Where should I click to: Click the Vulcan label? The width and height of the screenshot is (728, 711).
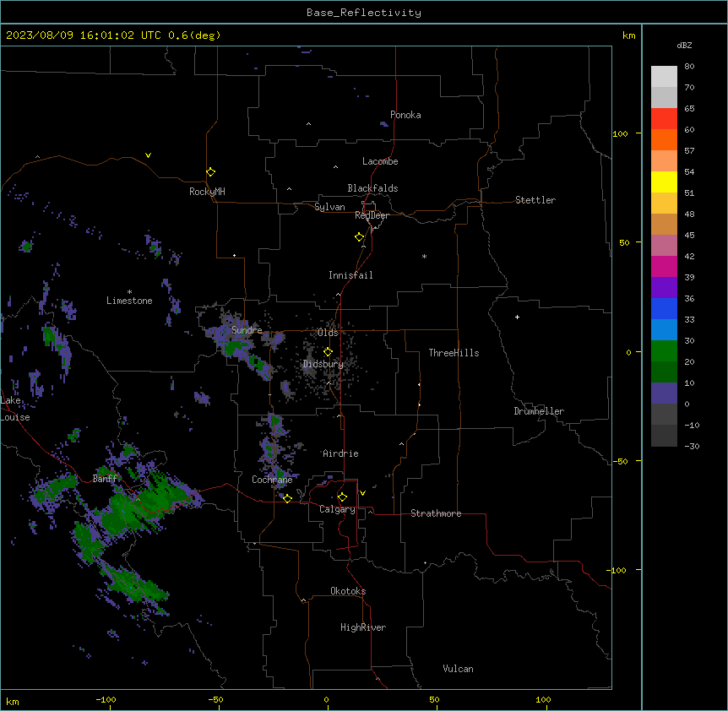tap(458, 669)
